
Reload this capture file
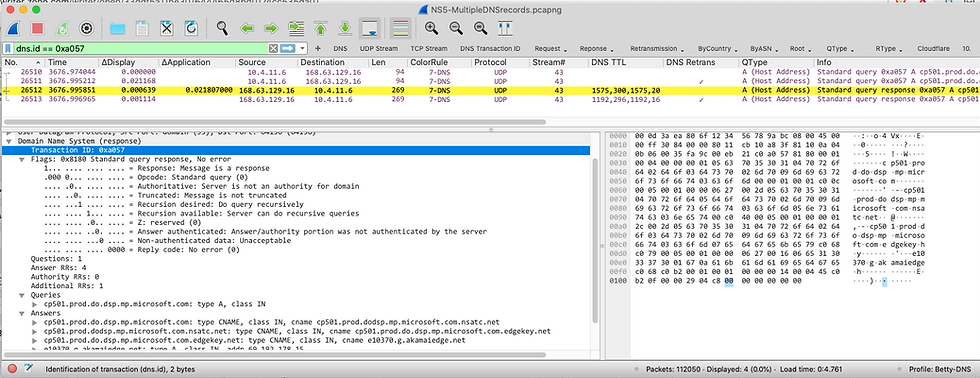click(x=191, y=28)
